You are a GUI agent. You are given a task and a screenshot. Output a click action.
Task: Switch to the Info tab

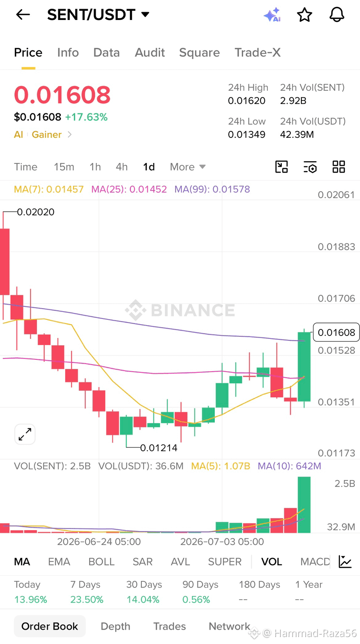point(68,53)
